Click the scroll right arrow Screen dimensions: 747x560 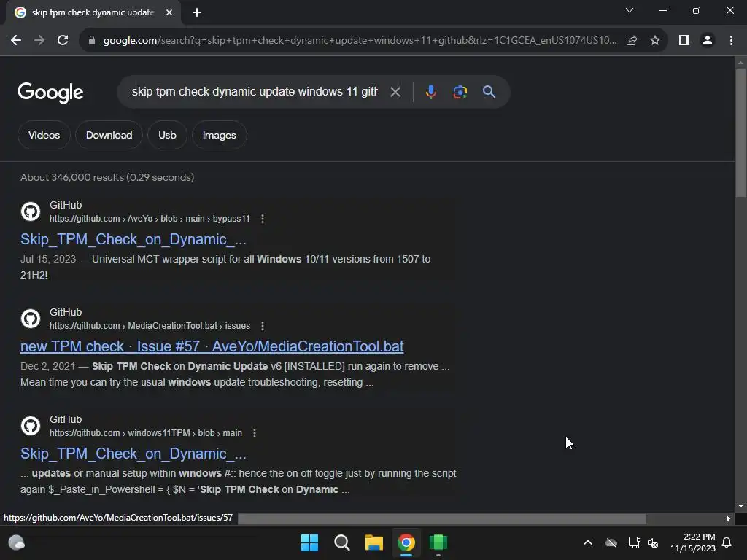point(728,518)
